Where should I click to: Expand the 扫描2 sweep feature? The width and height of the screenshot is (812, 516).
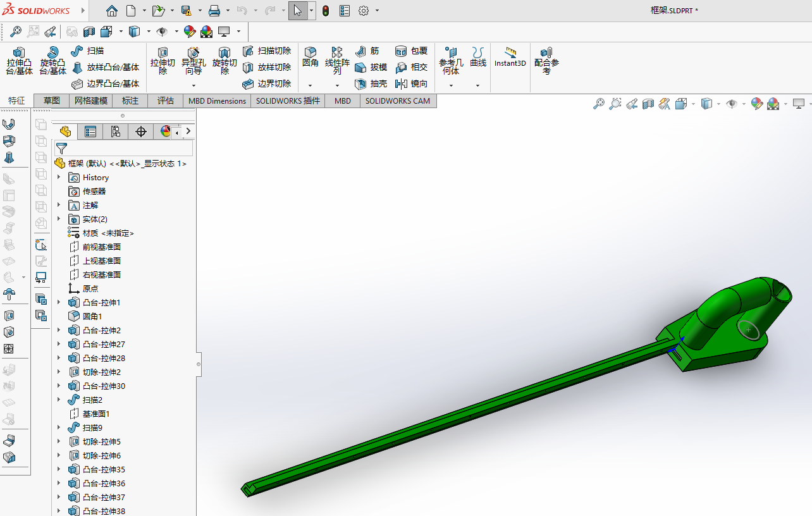pos(59,400)
